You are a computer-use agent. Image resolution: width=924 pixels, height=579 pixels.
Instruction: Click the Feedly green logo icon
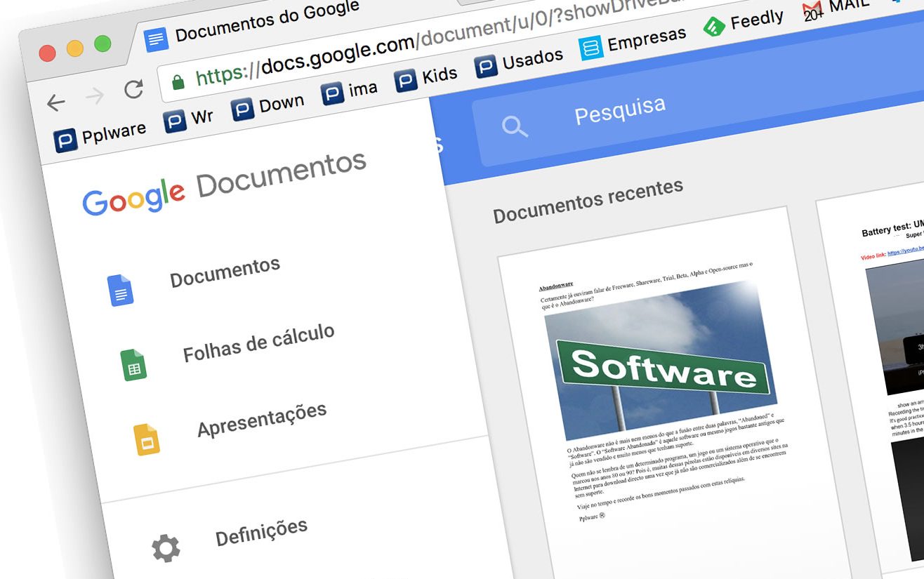714,28
